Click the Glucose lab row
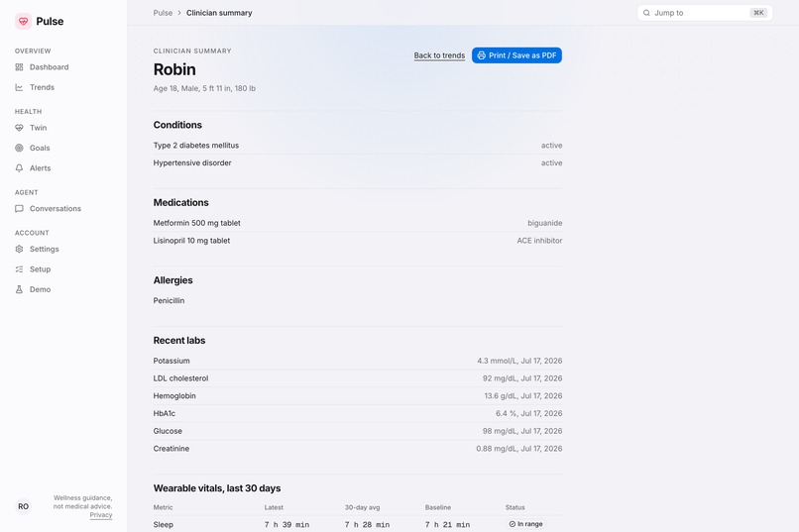Screen dimensions: 799x532 point(358,431)
